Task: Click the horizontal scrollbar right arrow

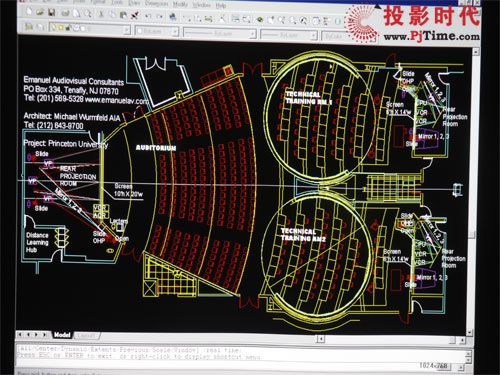Action: point(463,340)
